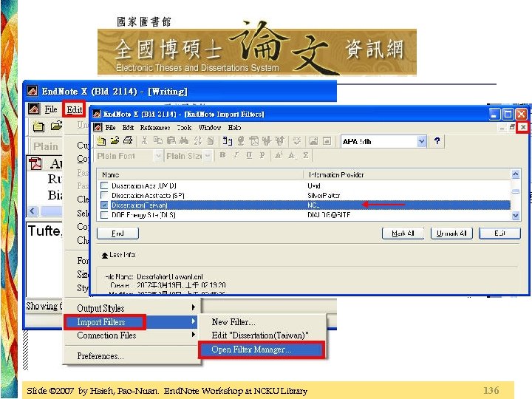Choose Edit "Dissertation(Taiwan)" submenu entry
532x399 pixels.
point(260,335)
